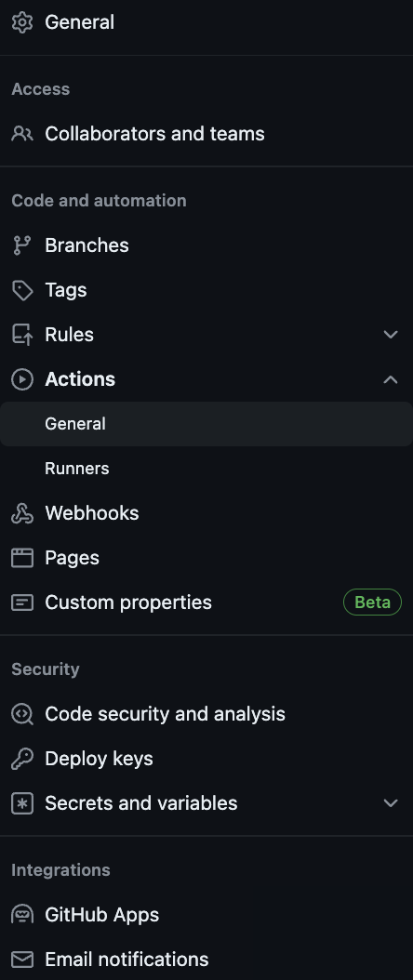Click the asterisk icon for Secrets and variables
Screen dimensions: 413x980
(22, 803)
